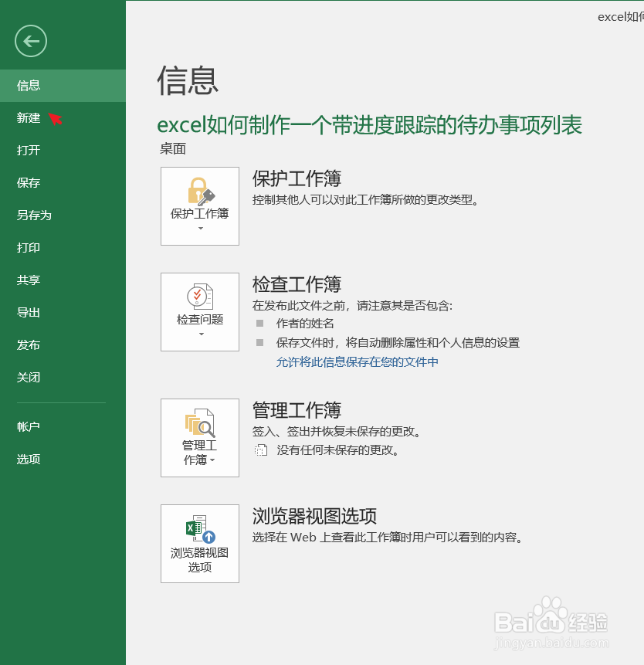This screenshot has width=644, height=665.
Task: Click the 作者的姓名 list item
Action: (305, 324)
